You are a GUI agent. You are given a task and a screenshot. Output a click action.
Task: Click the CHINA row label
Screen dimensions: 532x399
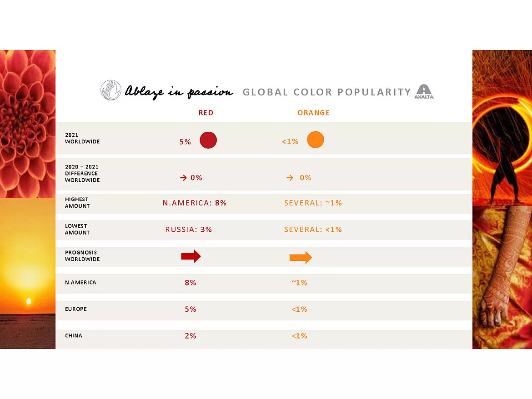(74, 336)
